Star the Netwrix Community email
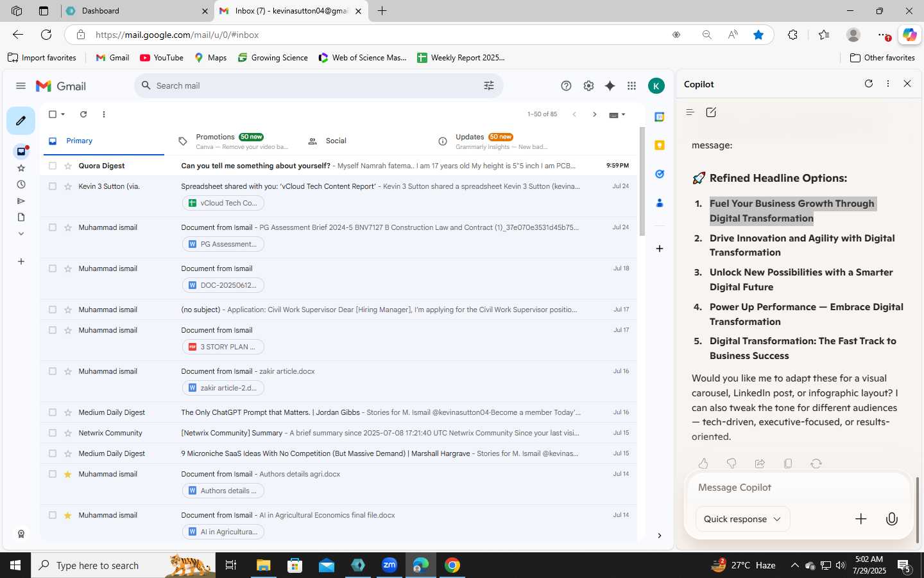Screen dimensions: 924x578 68,433
